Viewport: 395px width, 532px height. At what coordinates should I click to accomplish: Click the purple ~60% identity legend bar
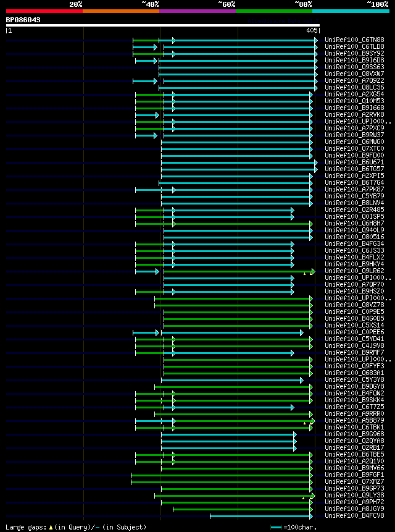coord(197,11)
